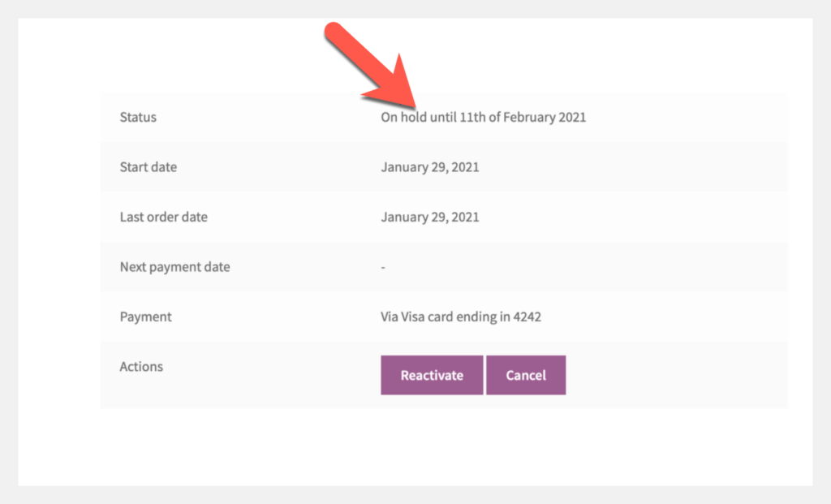The width and height of the screenshot is (831, 504).
Task: Click the Actions row label
Action: 141,367
